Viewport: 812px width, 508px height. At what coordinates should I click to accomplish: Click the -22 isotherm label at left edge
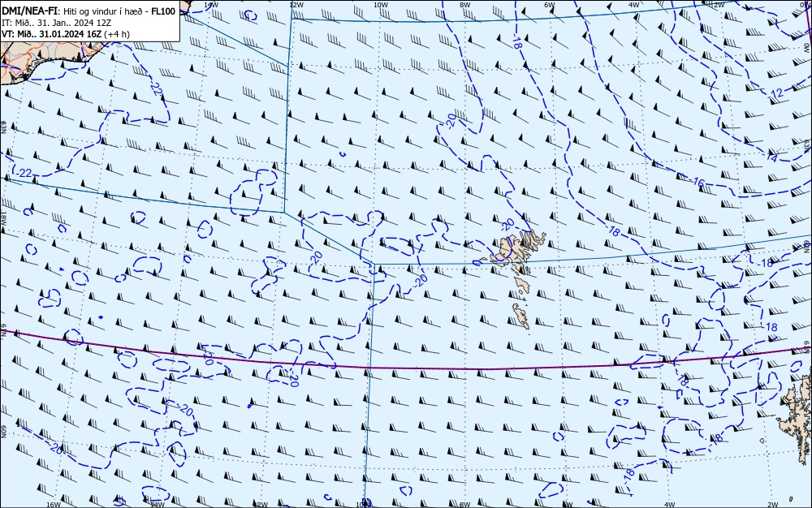pos(24,173)
